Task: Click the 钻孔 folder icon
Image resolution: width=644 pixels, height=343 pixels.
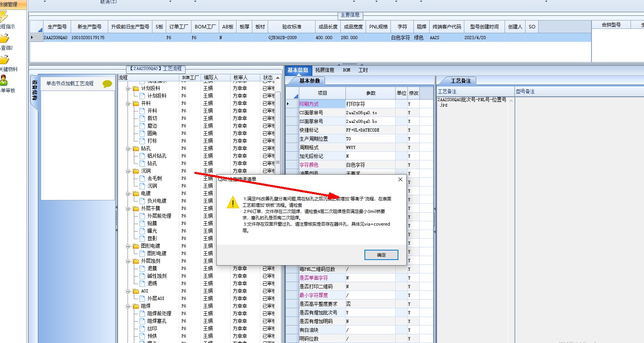Action: pos(136,149)
